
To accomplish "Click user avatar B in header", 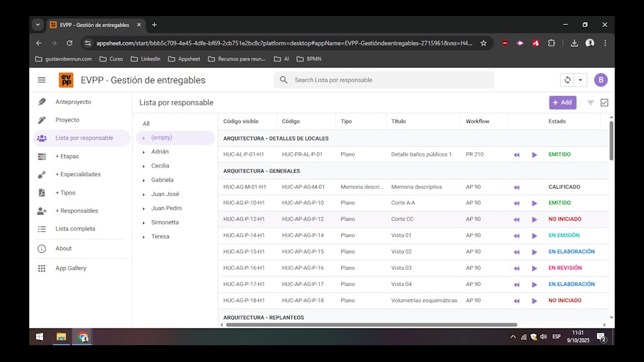I will [x=601, y=80].
